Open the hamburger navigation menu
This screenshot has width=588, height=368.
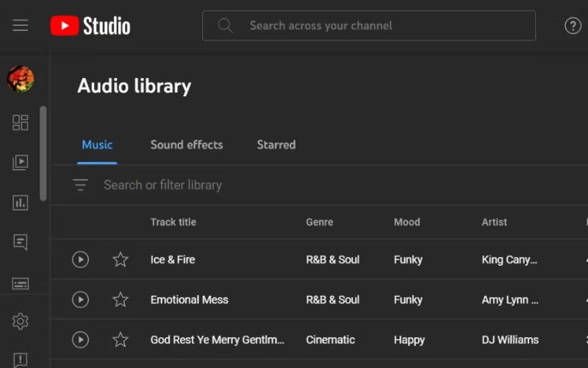click(21, 26)
